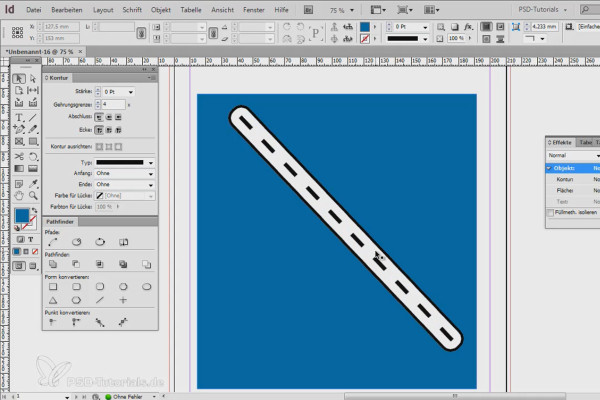Open PSD-Tutorials workspace dropdown
Screen dimensions: 600x400
[543, 10]
